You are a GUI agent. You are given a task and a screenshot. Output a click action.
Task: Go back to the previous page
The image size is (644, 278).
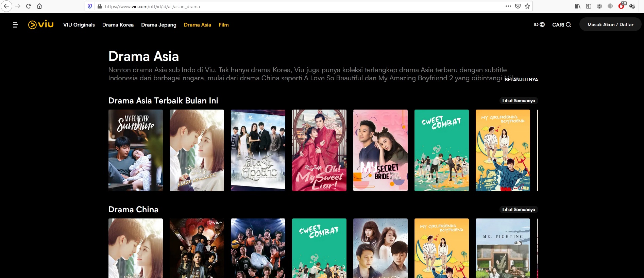(x=6, y=6)
